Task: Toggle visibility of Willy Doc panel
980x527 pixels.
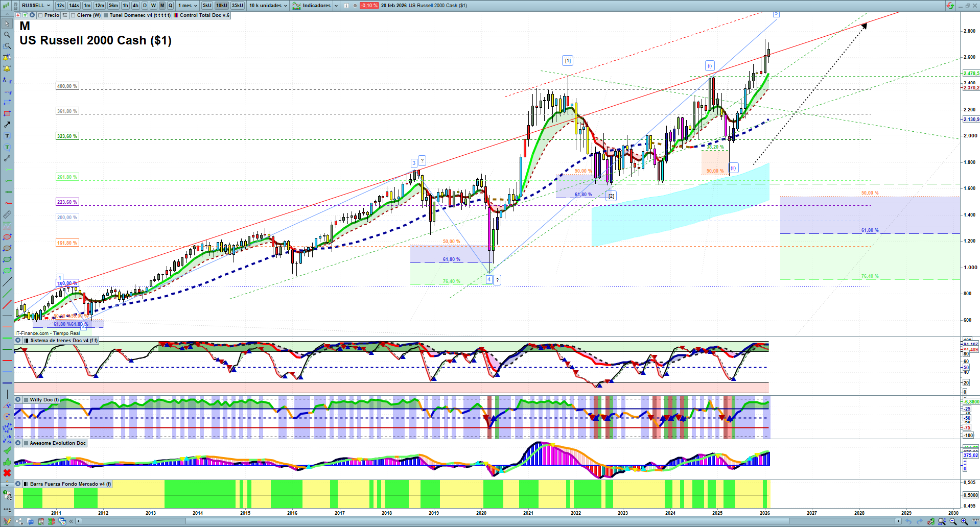Action: [18, 400]
